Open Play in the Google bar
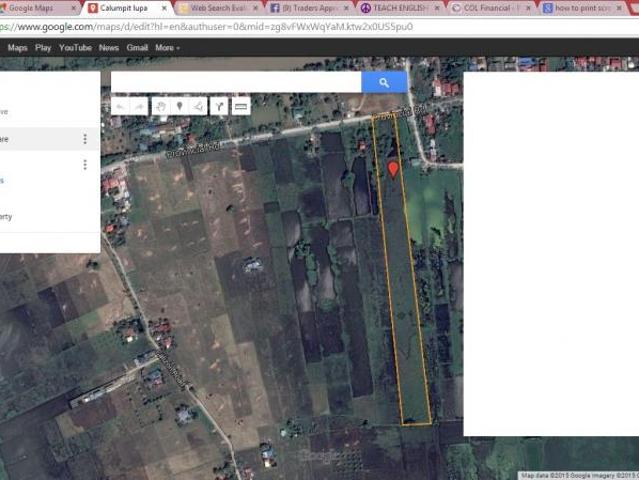Image resolution: width=639 pixels, height=480 pixels. [43, 48]
